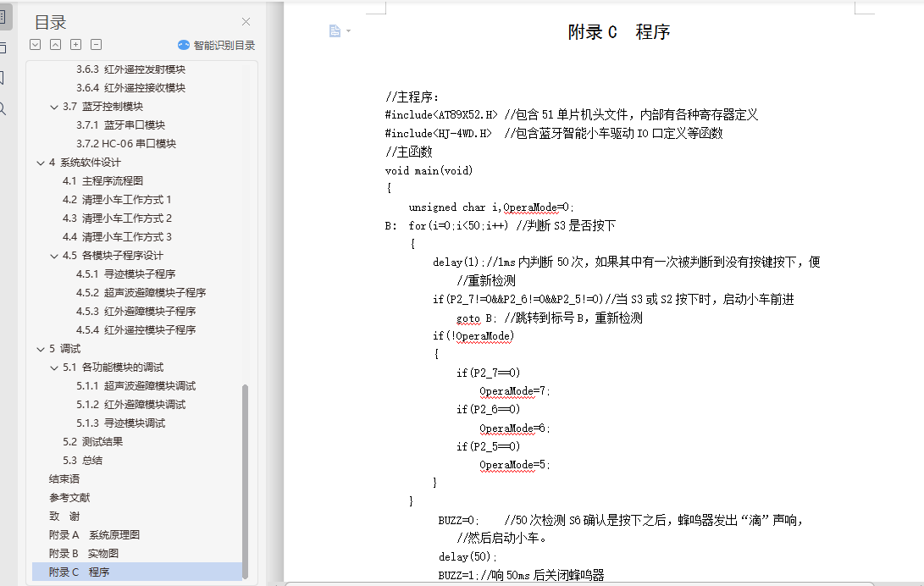Jump to 结束语 in the outline
Image resolution: width=924 pixels, height=586 pixels.
tap(64, 479)
